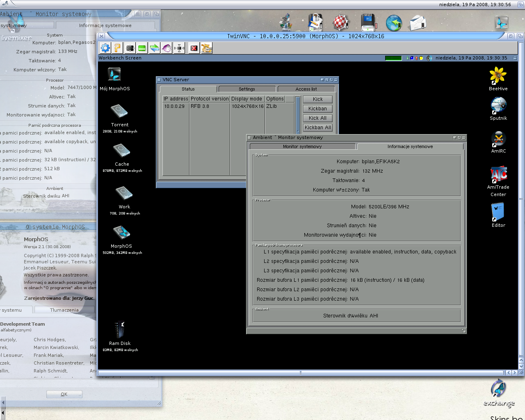Image resolution: width=525 pixels, height=420 pixels.
Task: Open the envelope mail panel icon
Action: (418, 23)
